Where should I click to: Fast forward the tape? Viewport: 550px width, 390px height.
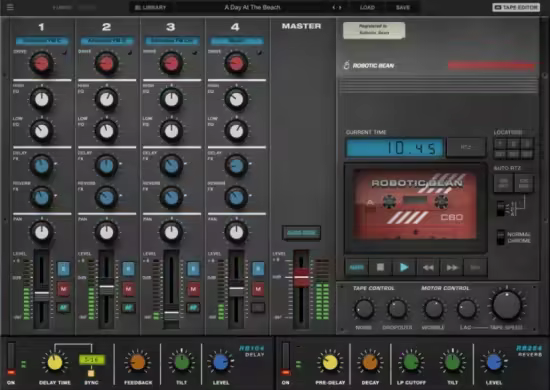[452, 268]
